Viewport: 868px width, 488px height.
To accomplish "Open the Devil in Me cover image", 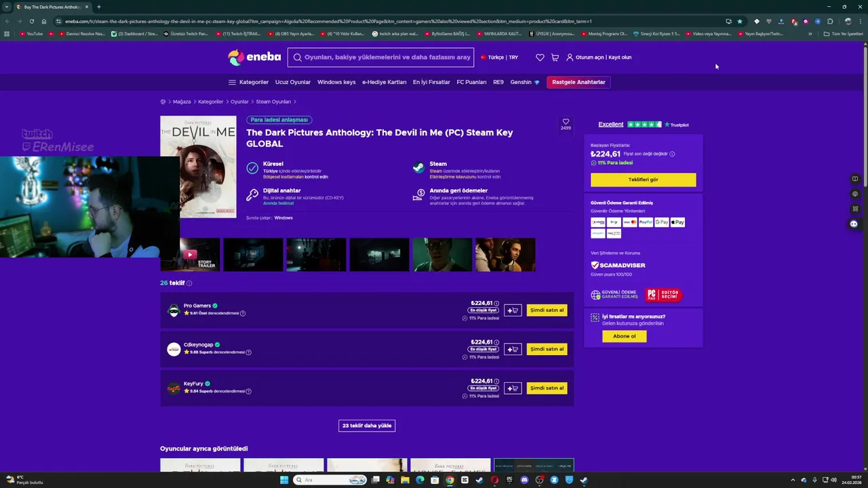I will [198, 167].
